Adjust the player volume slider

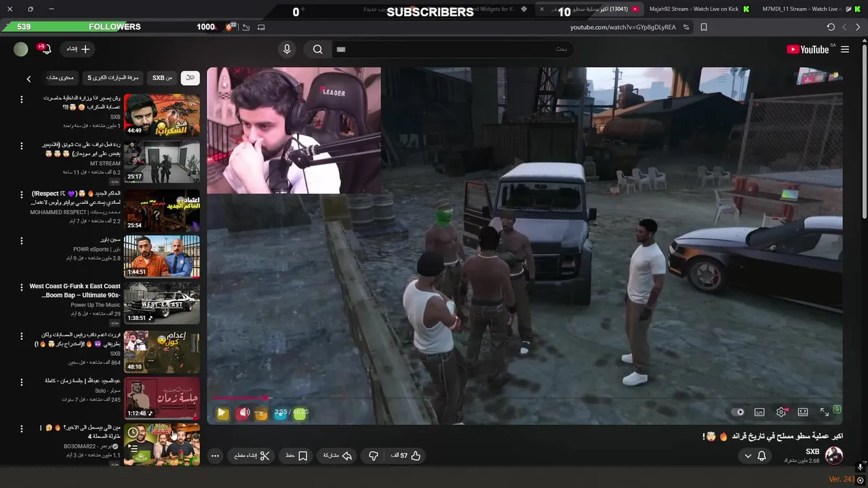[261, 413]
